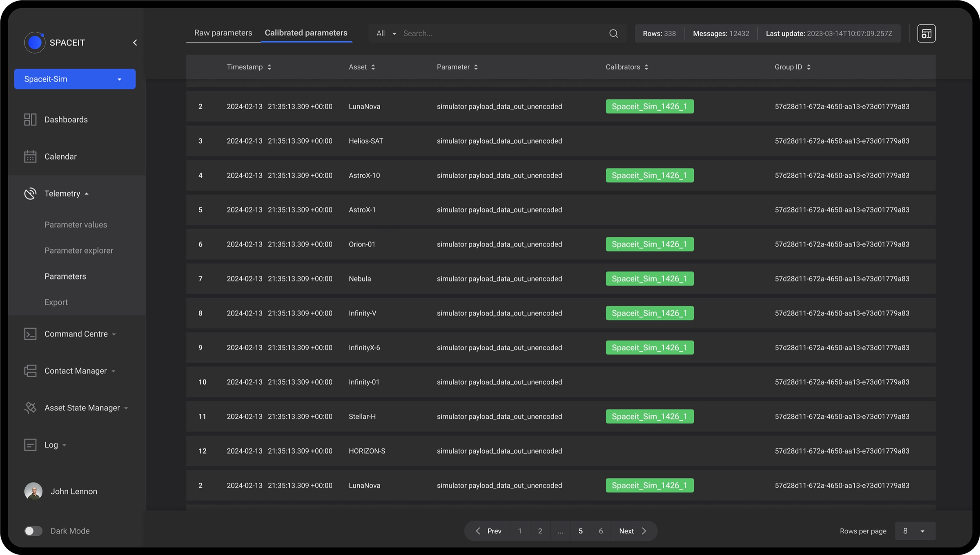
Task: Collapse the Telemetry menu section
Action: tap(87, 194)
